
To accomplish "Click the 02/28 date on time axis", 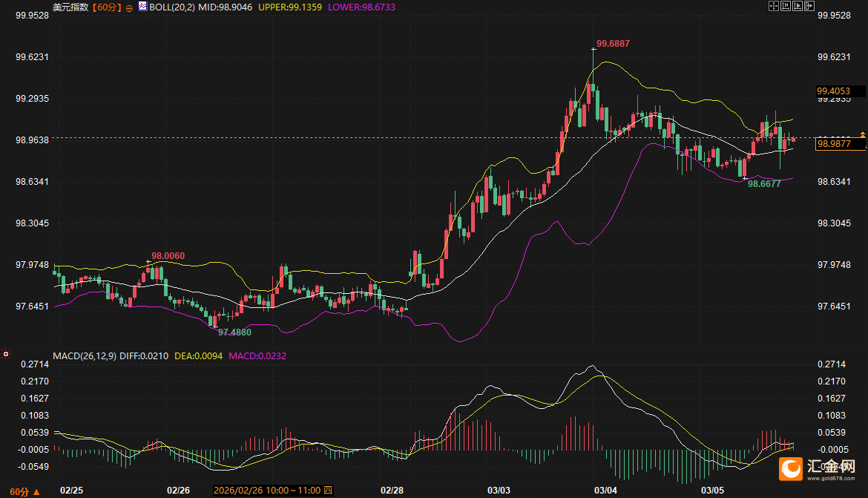I will pos(392,491).
